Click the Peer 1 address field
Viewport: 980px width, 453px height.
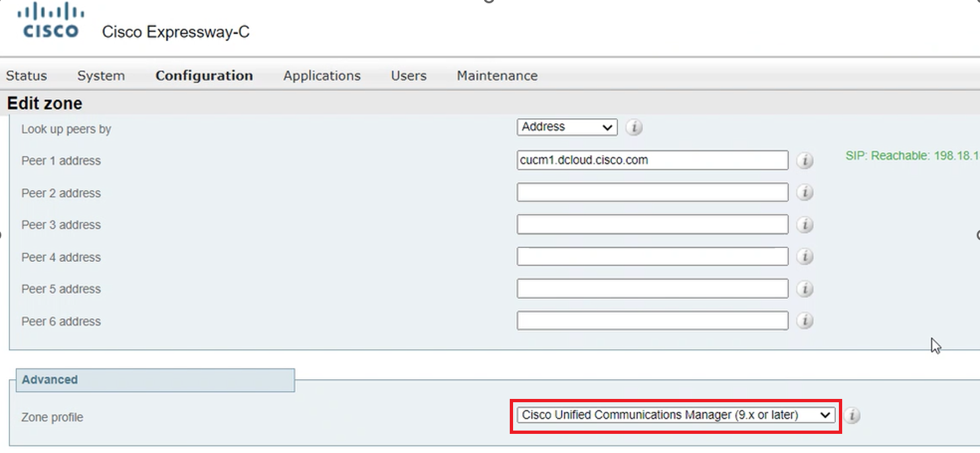click(652, 160)
